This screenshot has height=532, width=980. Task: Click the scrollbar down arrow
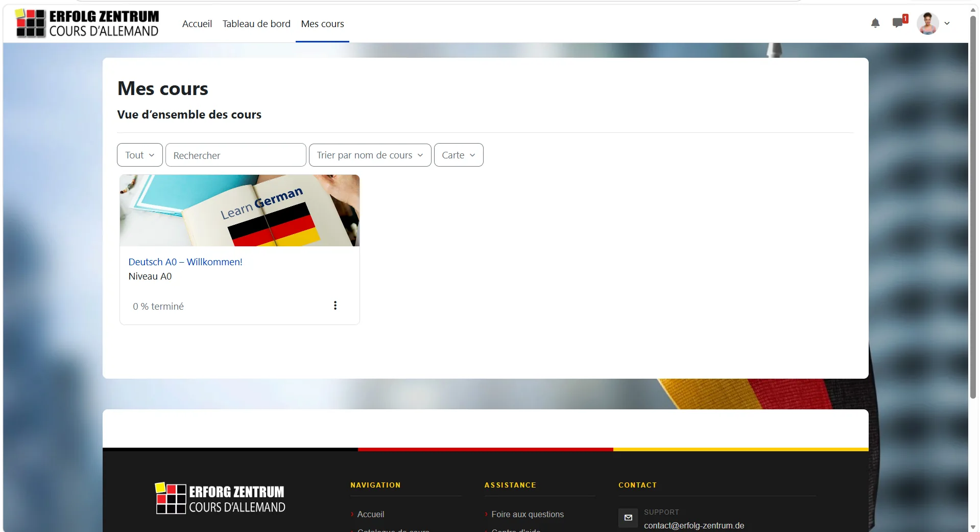(x=973, y=527)
